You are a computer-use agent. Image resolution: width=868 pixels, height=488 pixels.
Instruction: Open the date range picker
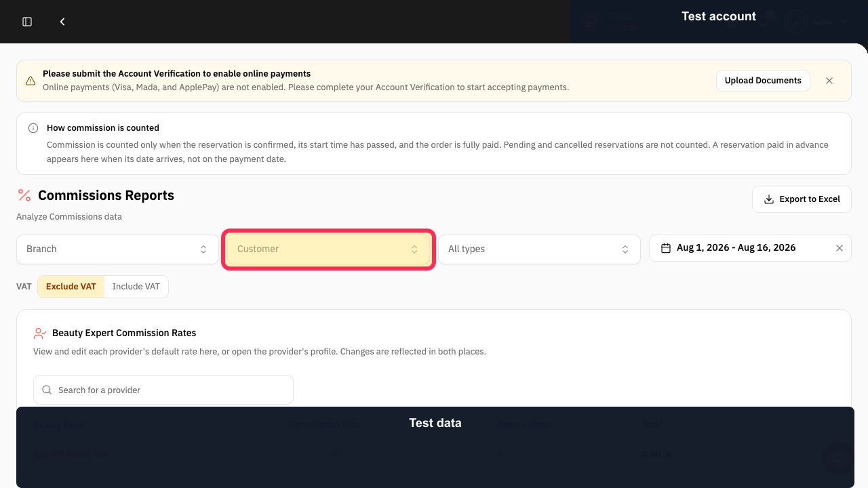pos(750,248)
